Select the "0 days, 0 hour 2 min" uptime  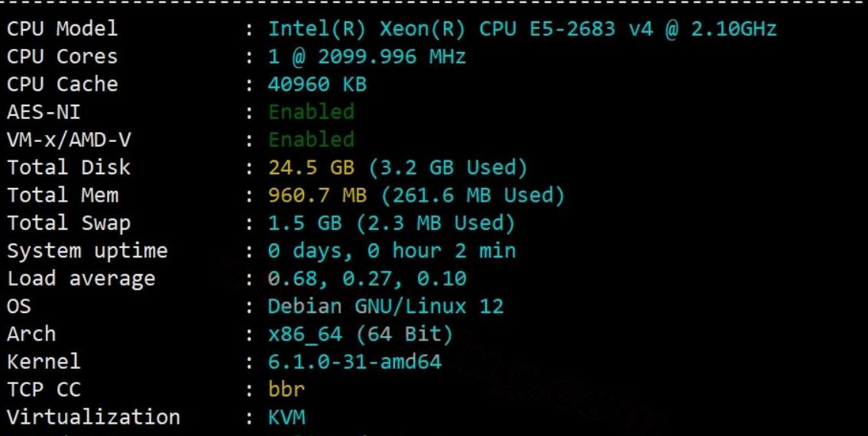(391, 250)
